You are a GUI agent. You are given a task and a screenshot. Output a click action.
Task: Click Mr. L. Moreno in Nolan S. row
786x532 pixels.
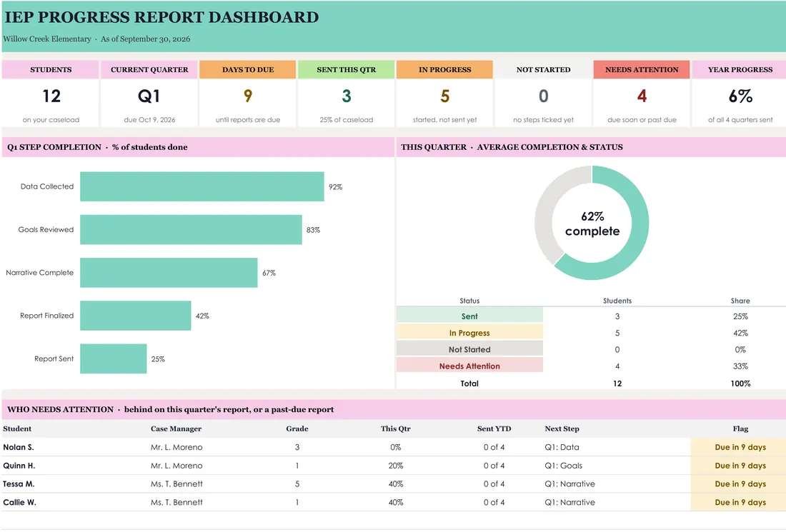176,447
